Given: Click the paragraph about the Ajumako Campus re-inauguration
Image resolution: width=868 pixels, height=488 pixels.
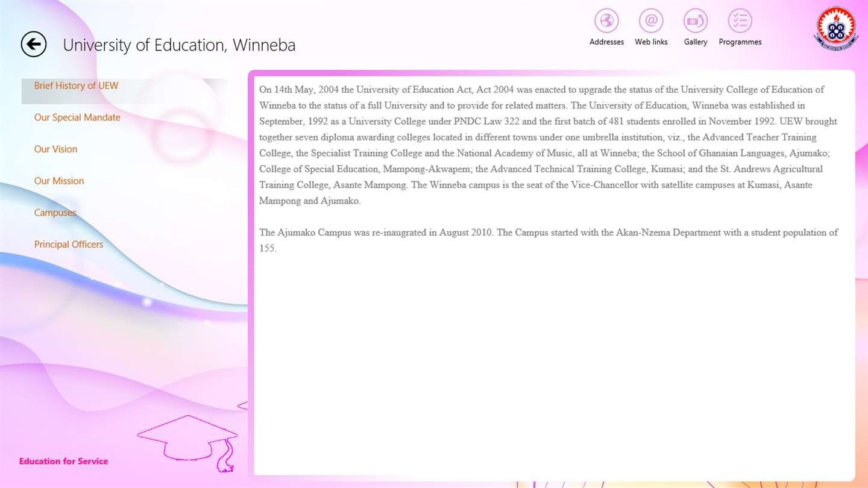Looking at the screenshot, I should tap(549, 240).
